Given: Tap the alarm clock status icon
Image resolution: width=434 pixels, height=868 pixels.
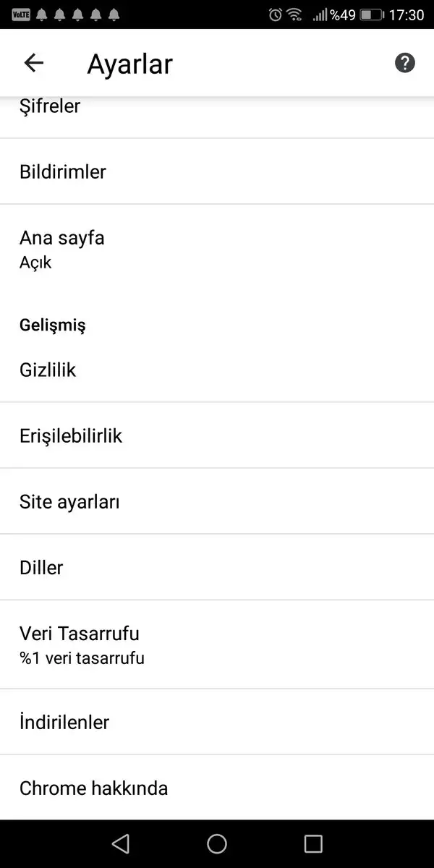Looking at the screenshot, I should click(x=275, y=14).
